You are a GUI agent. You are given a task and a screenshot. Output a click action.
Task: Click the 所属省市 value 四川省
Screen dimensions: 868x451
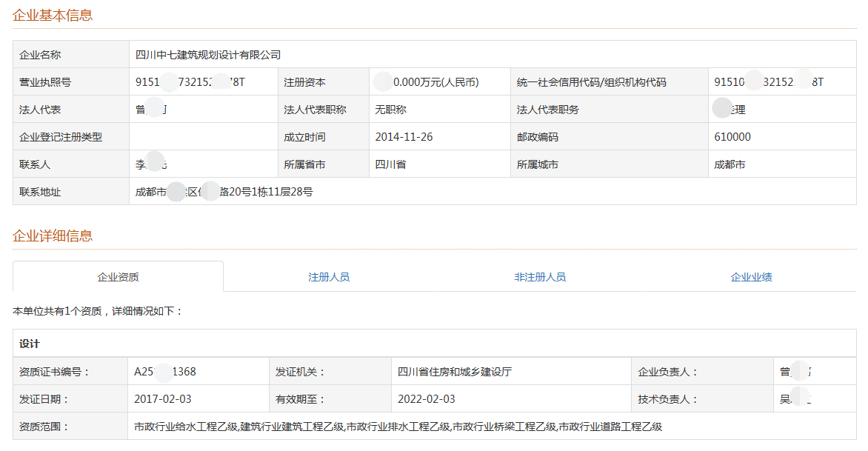390,164
